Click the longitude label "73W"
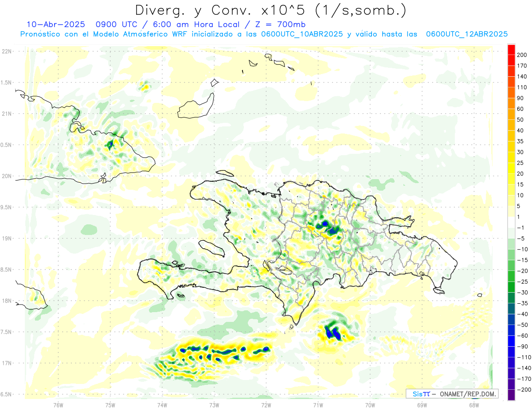The width and height of the screenshot is (532, 411). [214, 405]
